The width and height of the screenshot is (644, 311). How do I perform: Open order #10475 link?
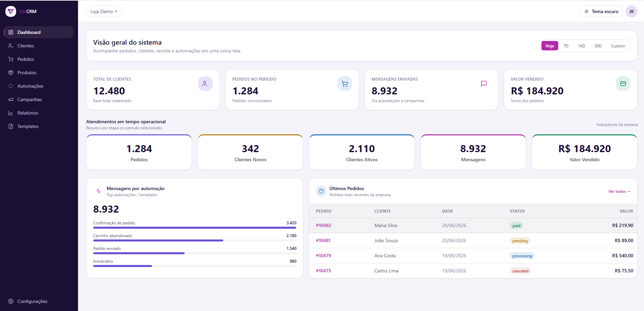tap(323, 271)
